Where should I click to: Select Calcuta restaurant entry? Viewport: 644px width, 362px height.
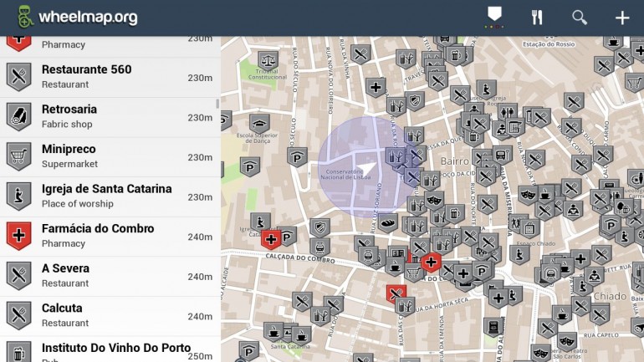110,316
